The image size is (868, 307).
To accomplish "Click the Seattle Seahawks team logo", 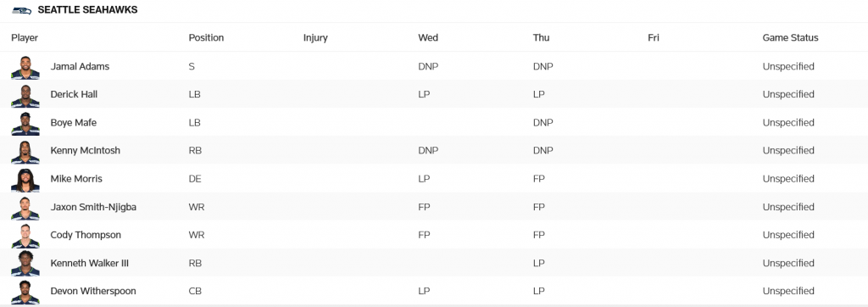I will pos(21,10).
